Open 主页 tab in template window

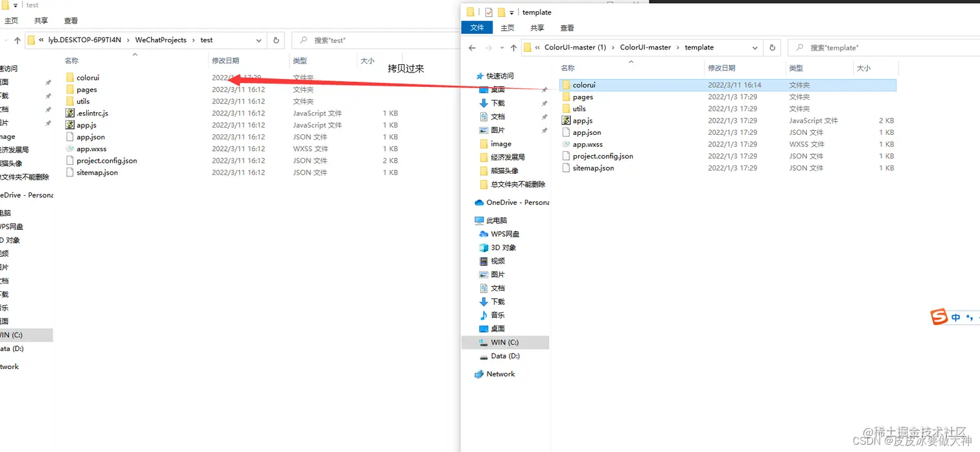(x=507, y=28)
